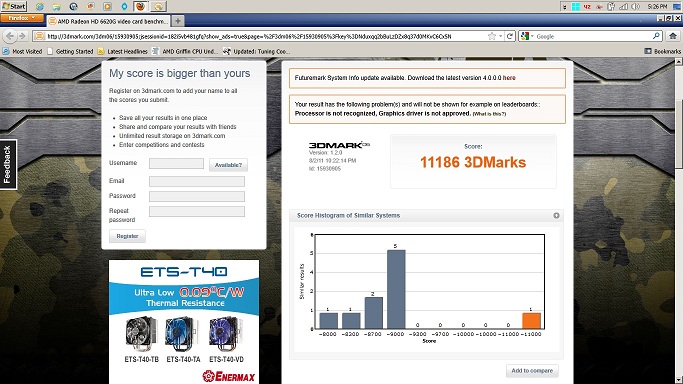Click the vertical page scrollbar
The height and width of the screenshot is (384, 683).
(x=679, y=135)
